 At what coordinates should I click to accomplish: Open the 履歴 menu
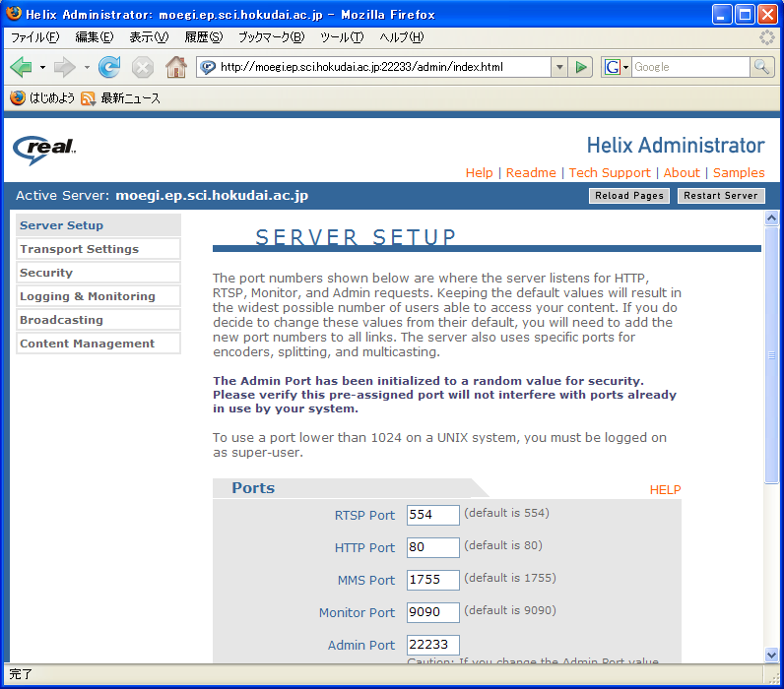(204, 37)
